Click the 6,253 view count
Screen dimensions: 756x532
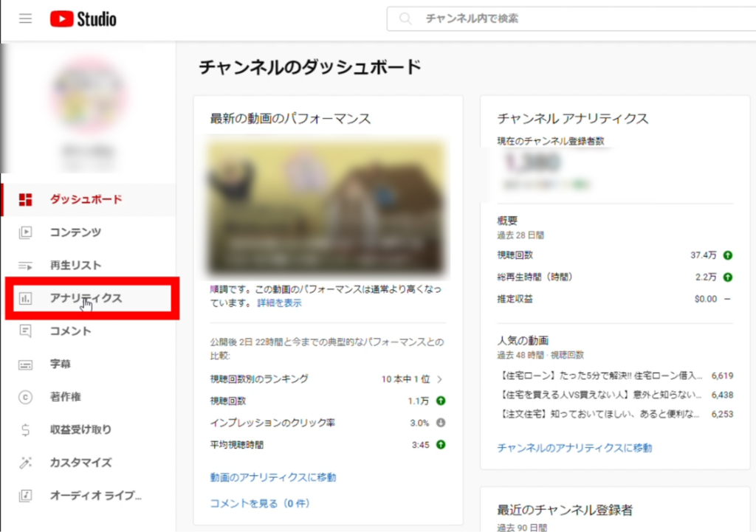722,415
